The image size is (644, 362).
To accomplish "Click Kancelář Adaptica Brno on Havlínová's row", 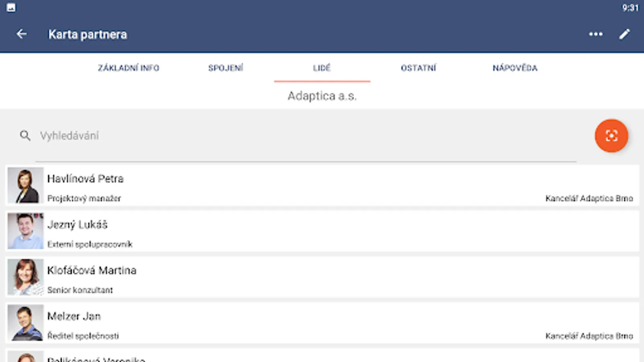I will 589,198.
